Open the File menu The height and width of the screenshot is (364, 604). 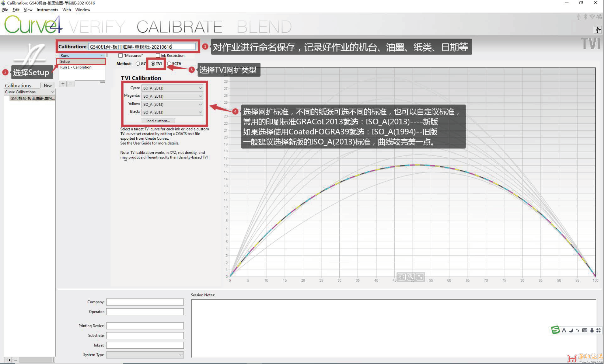click(5, 10)
